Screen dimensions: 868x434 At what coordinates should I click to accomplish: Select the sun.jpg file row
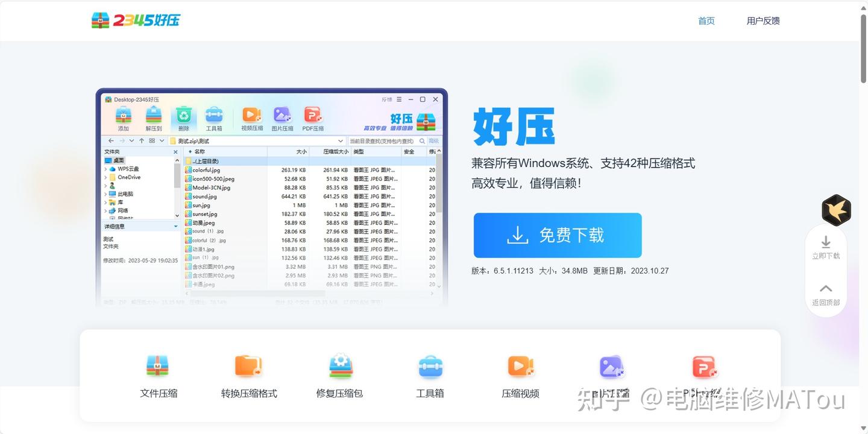[309, 205]
